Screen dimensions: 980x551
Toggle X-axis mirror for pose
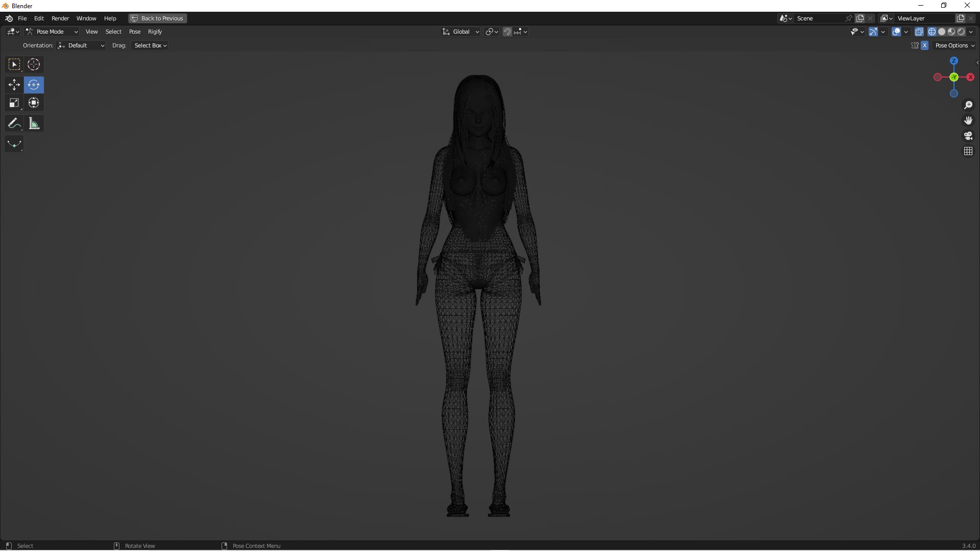click(x=924, y=45)
